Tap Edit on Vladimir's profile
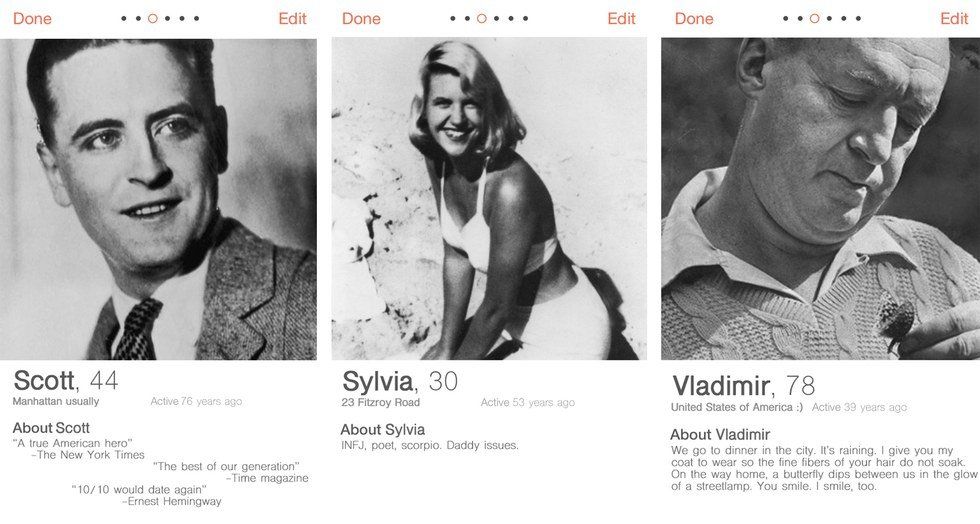This screenshot has width=980, height=524. pos(954,19)
